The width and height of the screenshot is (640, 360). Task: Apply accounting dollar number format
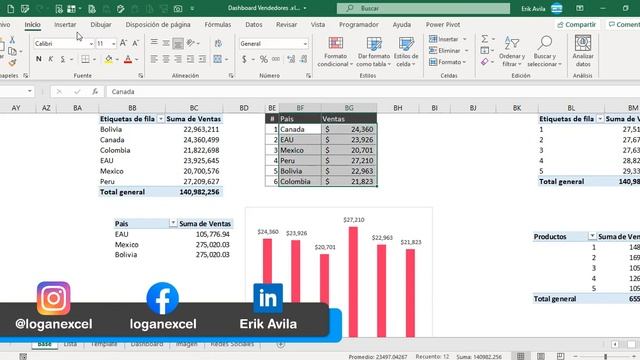(x=244, y=60)
